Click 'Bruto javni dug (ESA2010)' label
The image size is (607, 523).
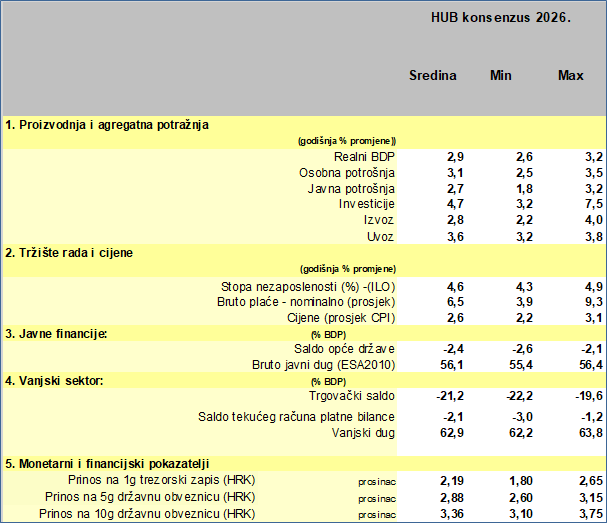pyautogui.click(x=323, y=365)
